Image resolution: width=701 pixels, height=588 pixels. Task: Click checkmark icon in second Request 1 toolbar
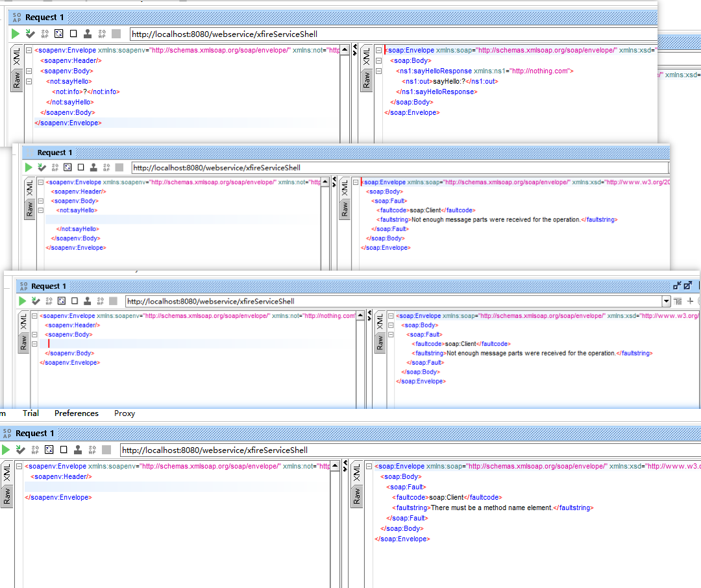click(42, 167)
